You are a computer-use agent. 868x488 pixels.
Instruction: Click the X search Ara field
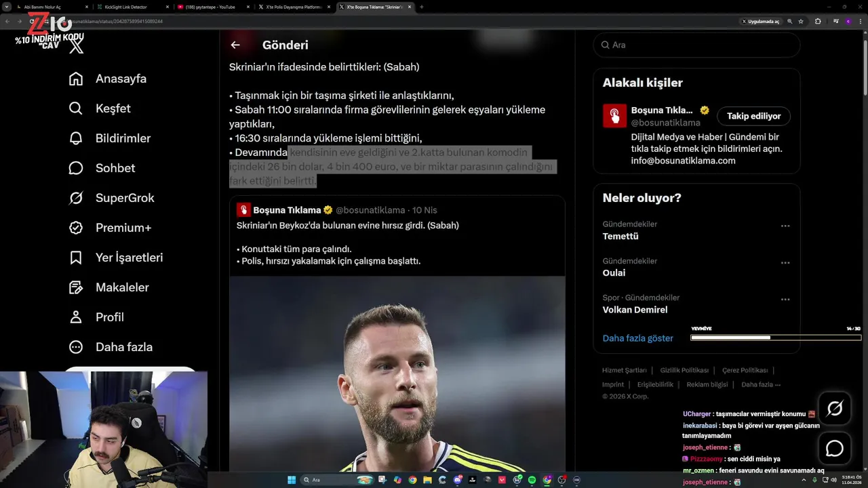[696, 45]
